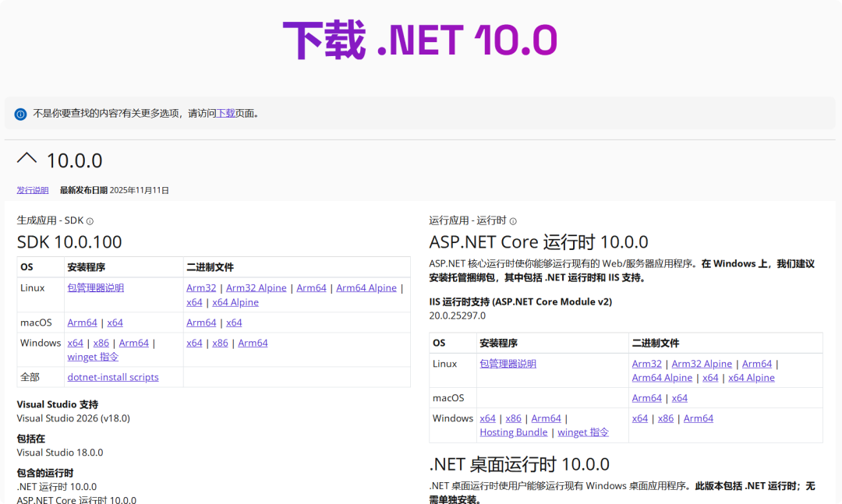Click .NET 运行时 10.0.0 under 包含的运行时

click(56, 487)
